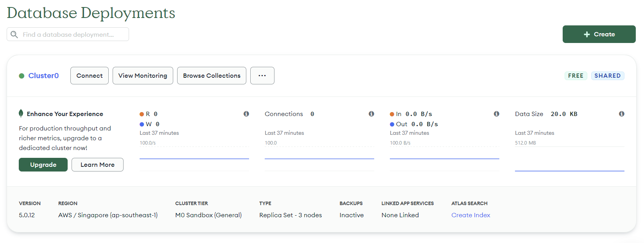The height and width of the screenshot is (243, 644).
Task: Open View Monitoring
Action: 143,75
